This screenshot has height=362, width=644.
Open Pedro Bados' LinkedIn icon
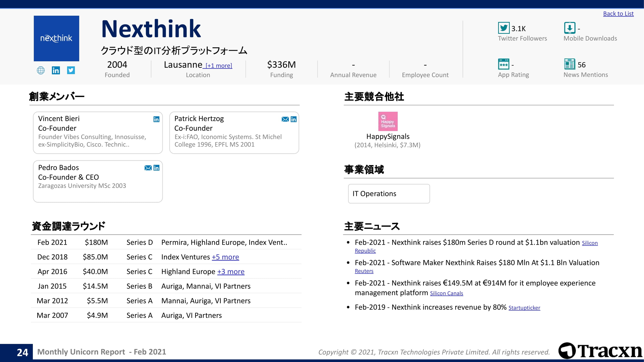(x=156, y=168)
